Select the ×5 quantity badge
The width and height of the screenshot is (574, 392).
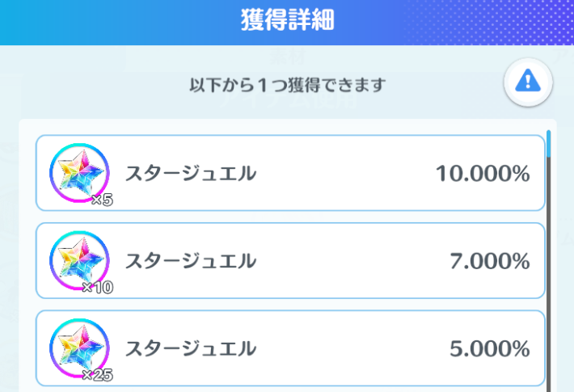click(x=102, y=200)
